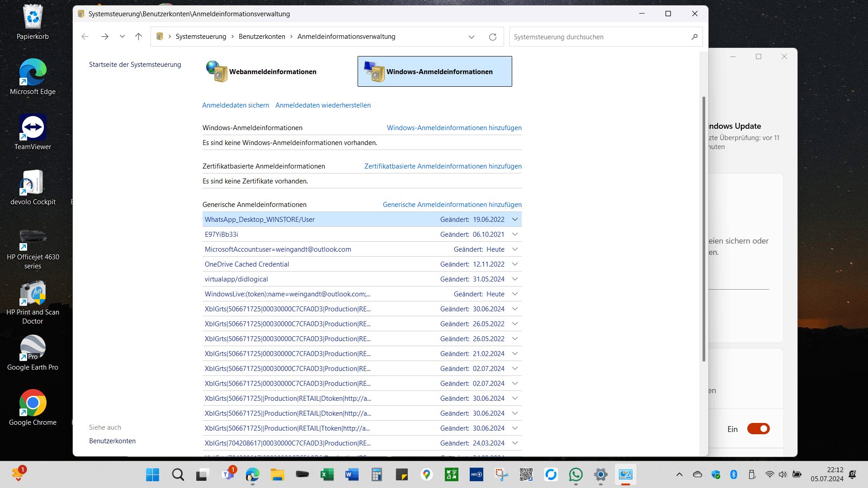The height and width of the screenshot is (488, 868).
Task: Open Excel from the taskbar
Action: (327, 474)
